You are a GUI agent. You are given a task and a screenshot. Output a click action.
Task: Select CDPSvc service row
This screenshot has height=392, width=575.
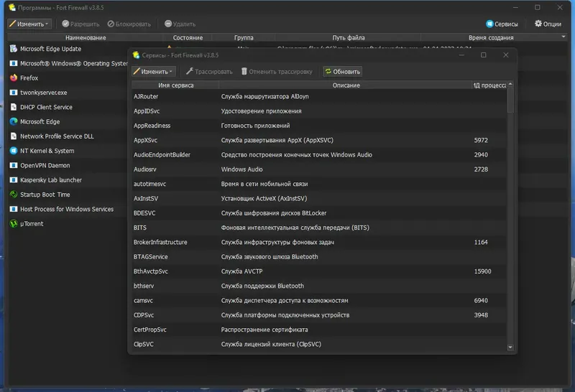point(319,315)
